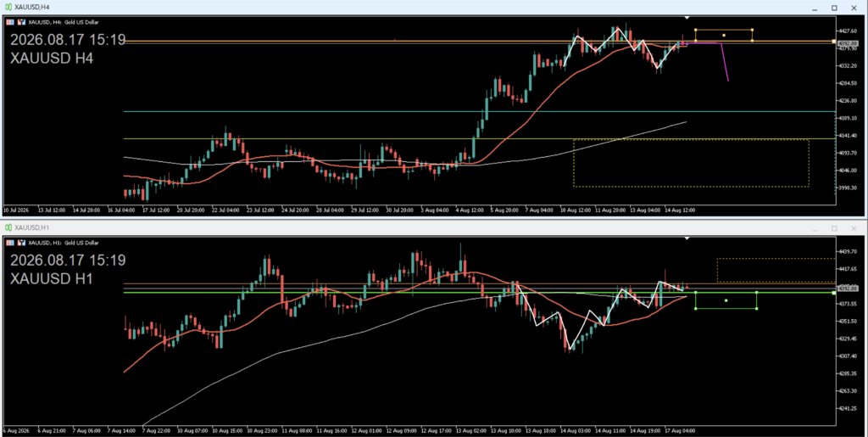
Task: Click the Depth of Market icon in H4 chart
Action: pyautogui.click(x=9, y=22)
